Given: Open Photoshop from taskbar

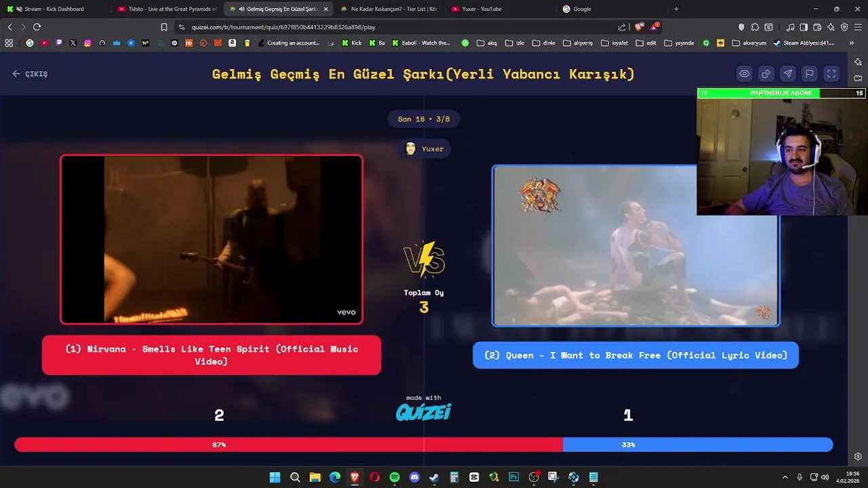Looking at the screenshot, I should point(514,477).
